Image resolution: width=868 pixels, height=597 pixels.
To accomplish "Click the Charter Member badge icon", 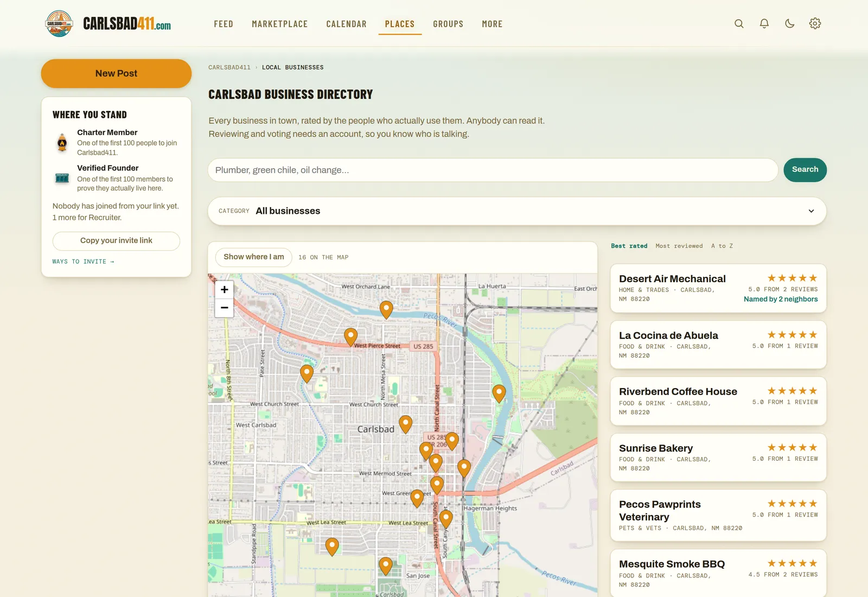I will pyautogui.click(x=62, y=142).
